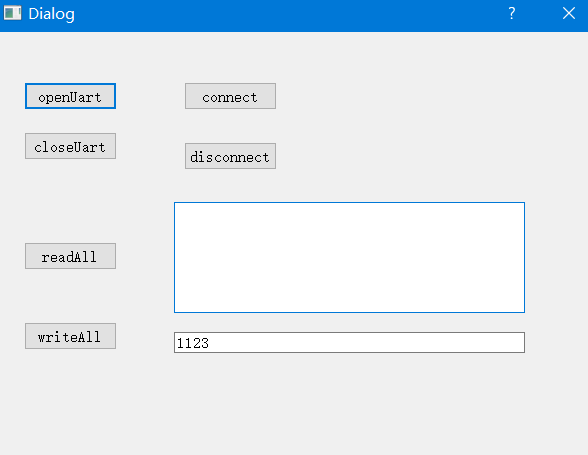This screenshot has height=455, width=588.
Task: Click the writeAll button
Action: [70, 336]
